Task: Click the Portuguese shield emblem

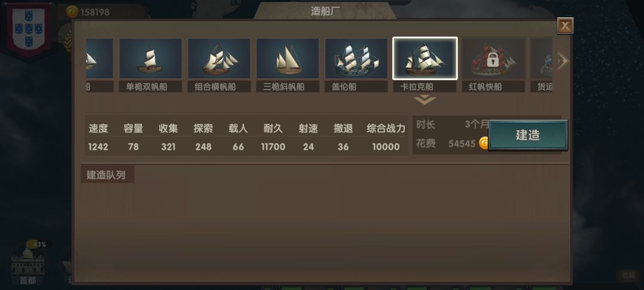Action: tap(29, 29)
